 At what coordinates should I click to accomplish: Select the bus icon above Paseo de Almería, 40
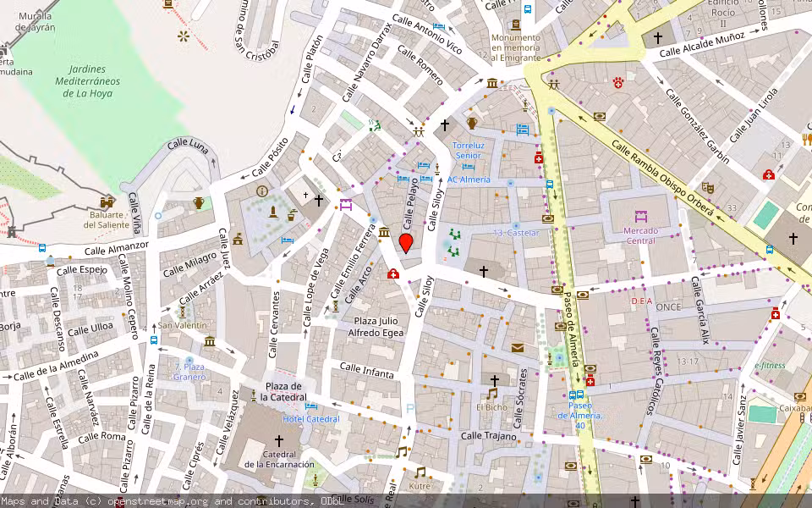pos(576,395)
